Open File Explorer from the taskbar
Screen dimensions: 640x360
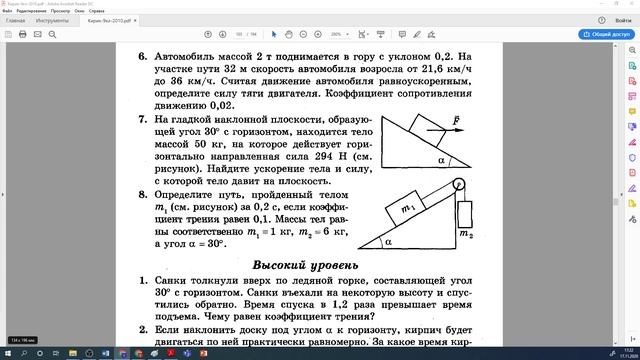coord(73,353)
